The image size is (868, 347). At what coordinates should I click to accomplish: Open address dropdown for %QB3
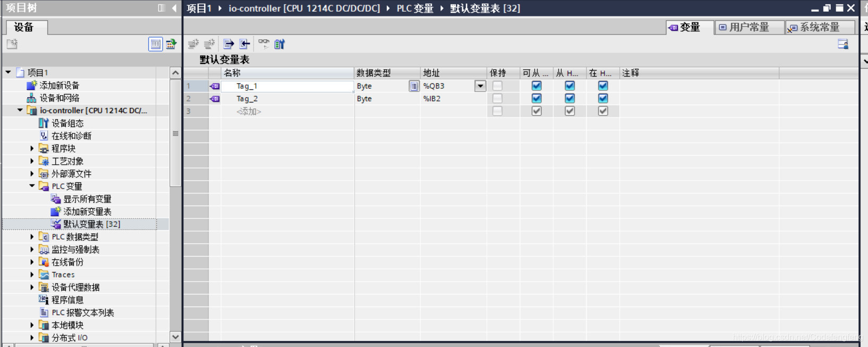(x=480, y=86)
